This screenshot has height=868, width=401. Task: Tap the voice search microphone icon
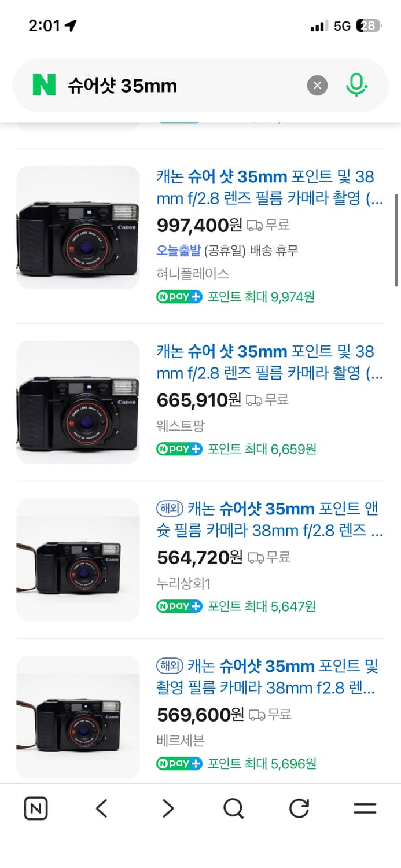[x=357, y=84]
